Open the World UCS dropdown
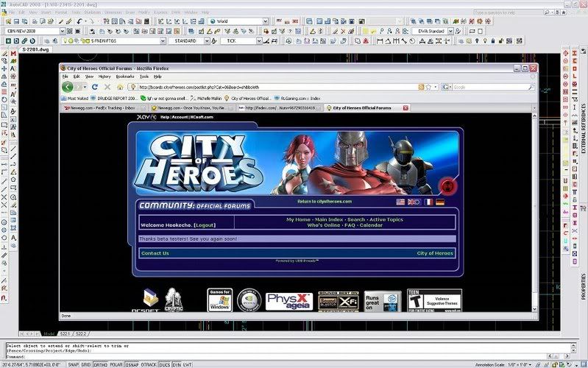 [x=265, y=21]
